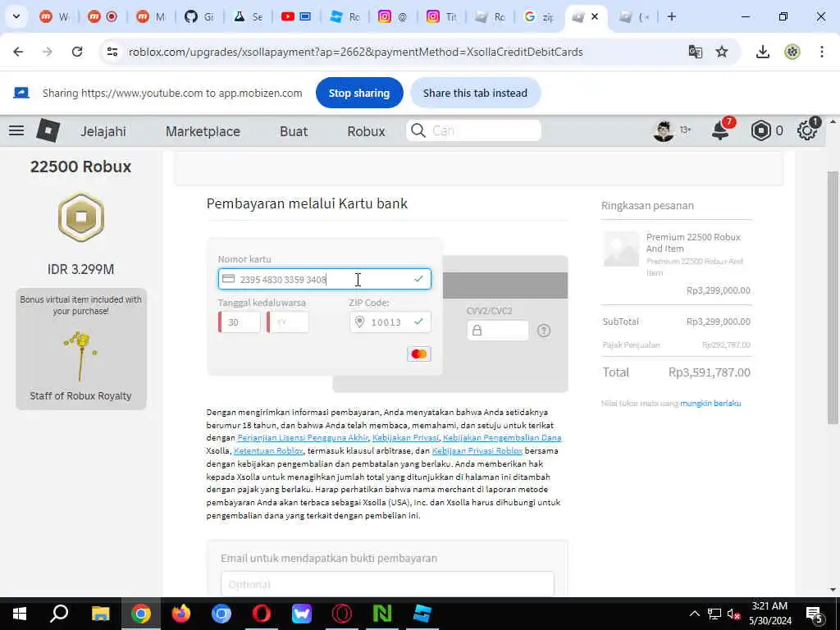Click total Rp3,591,787.00 text

coord(710,372)
